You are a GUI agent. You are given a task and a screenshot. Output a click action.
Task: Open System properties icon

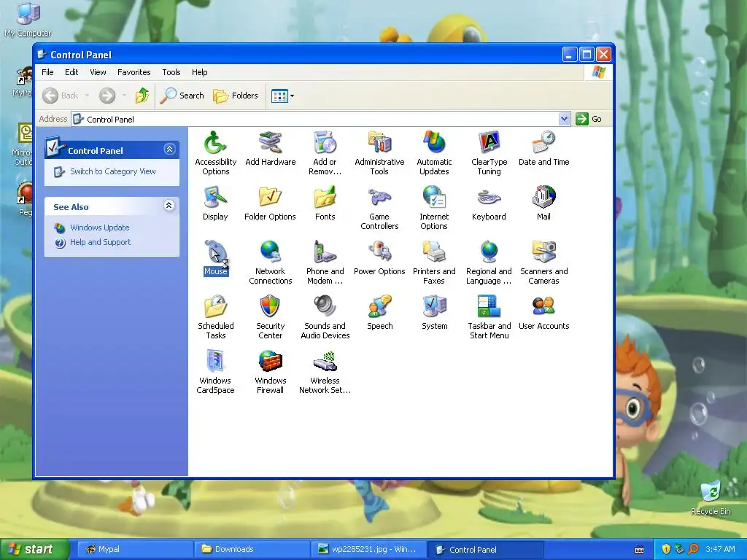pos(434,313)
